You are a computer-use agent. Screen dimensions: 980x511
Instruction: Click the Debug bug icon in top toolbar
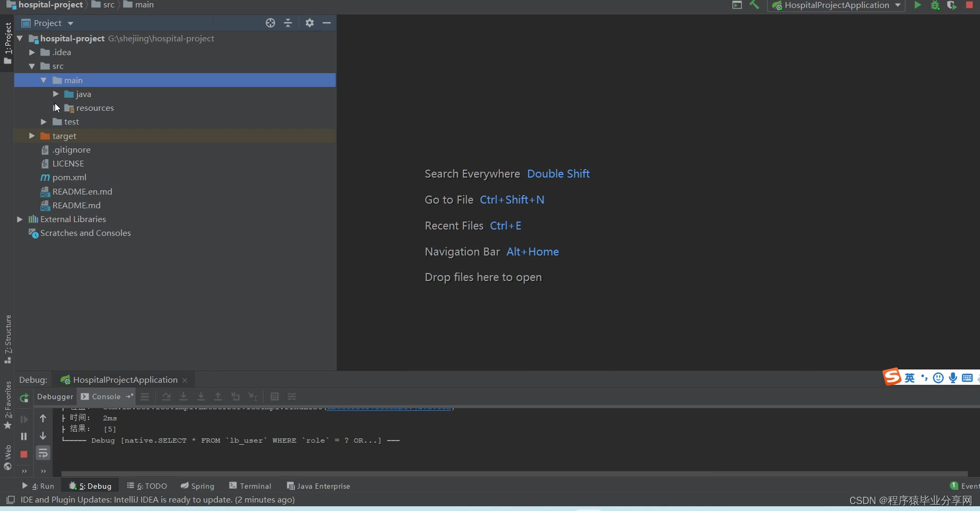pyautogui.click(x=935, y=5)
